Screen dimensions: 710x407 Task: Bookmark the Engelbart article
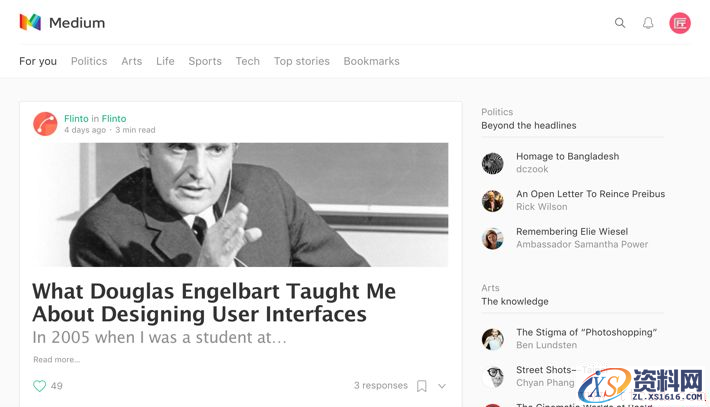click(x=422, y=386)
